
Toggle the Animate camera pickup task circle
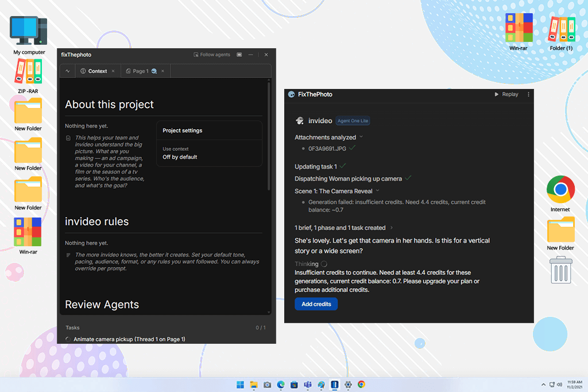tap(68, 339)
